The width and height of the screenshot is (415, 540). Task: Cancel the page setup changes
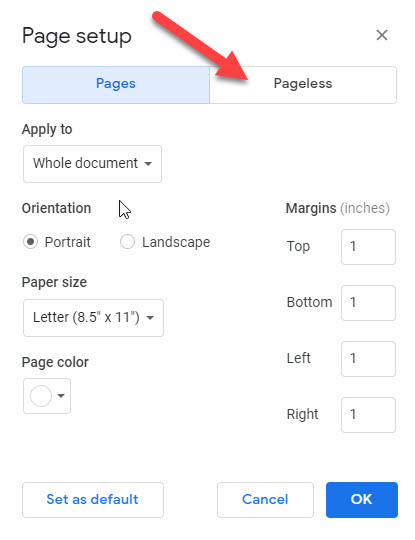click(x=265, y=500)
